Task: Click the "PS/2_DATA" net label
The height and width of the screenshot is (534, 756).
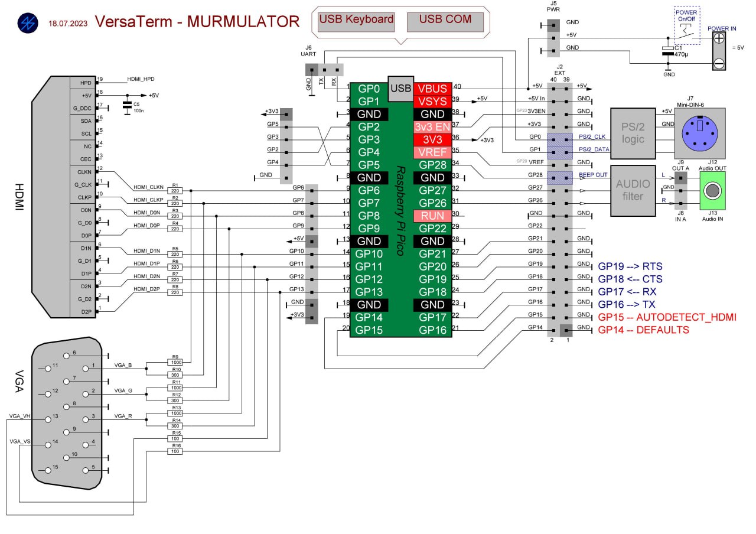Action: [x=594, y=149]
